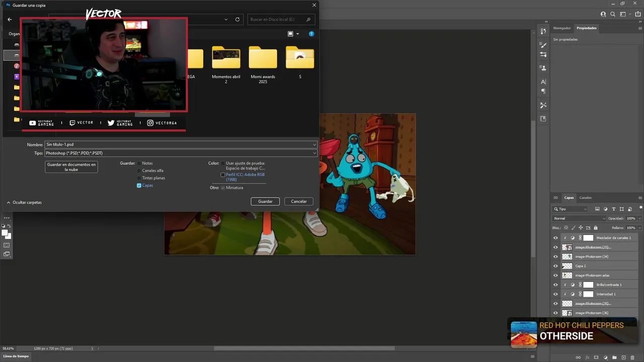Open the Línea de tiempo panel tab

pos(16,356)
